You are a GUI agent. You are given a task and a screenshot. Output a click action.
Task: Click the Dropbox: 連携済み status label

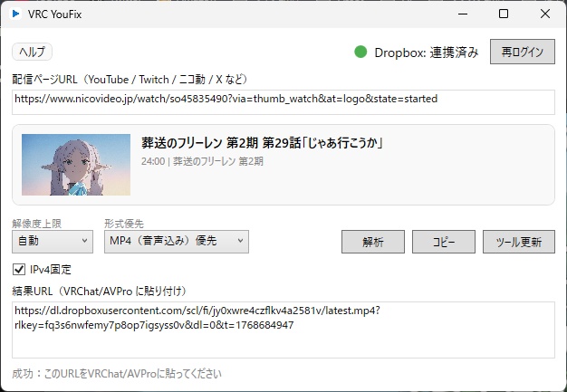pyautogui.click(x=427, y=53)
